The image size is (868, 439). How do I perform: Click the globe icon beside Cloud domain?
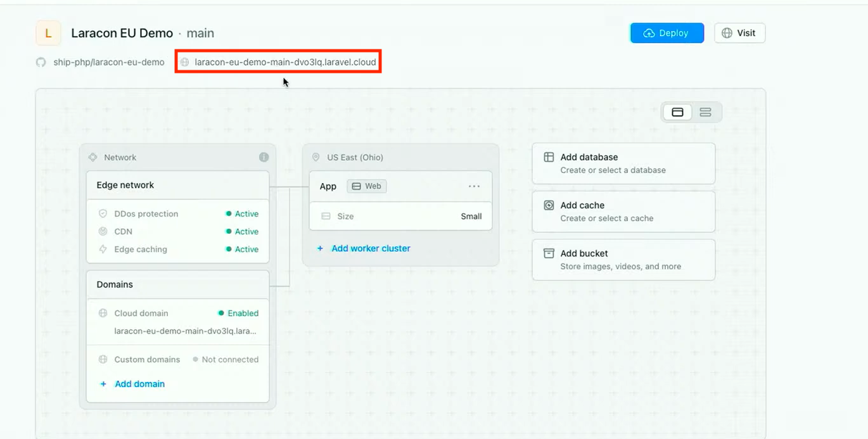pos(103,313)
